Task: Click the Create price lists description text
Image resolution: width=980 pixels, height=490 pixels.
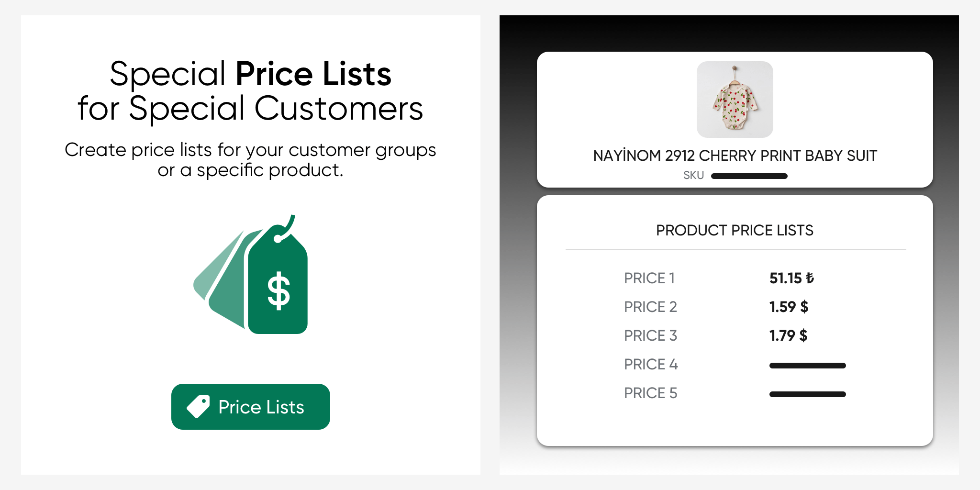Action: pyautogui.click(x=250, y=160)
